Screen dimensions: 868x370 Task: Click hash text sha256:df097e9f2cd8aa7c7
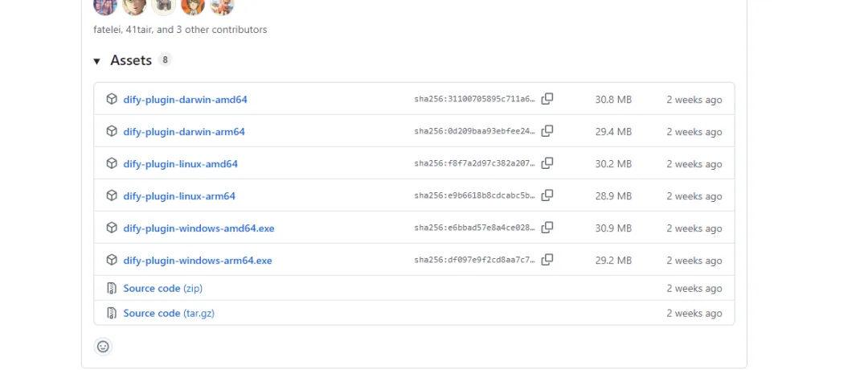coord(475,261)
